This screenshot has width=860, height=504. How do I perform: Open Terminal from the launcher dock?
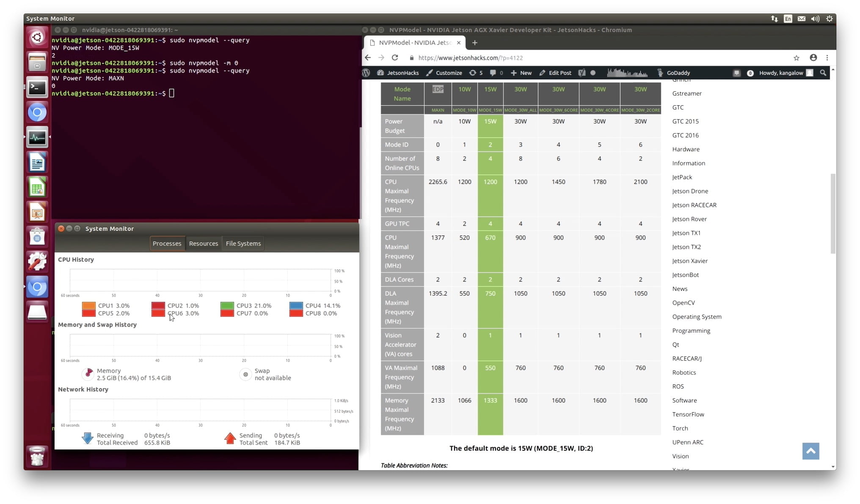pyautogui.click(x=37, y=88)
